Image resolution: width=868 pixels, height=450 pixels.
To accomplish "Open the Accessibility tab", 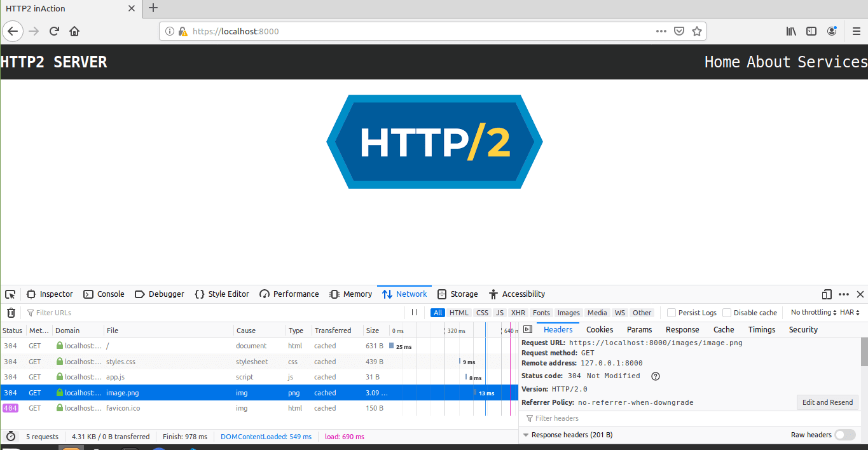I will (x=517, y=294).
